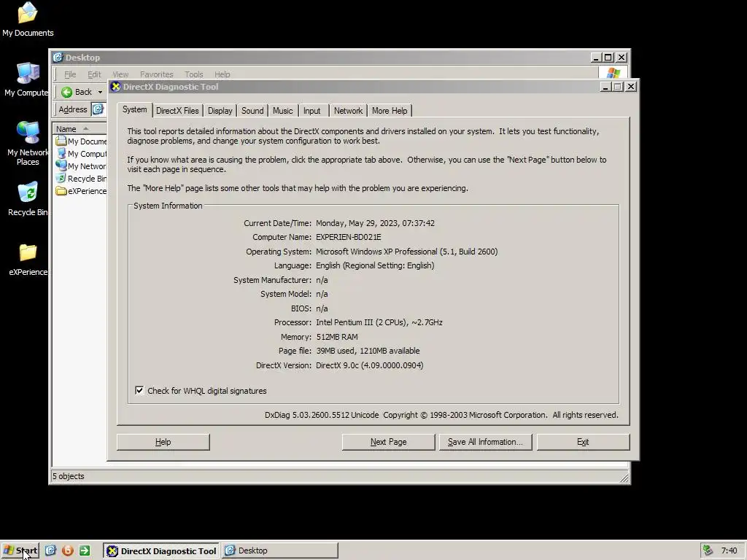Screen dimensions: 747x560
Task: Open My Network Places desktop icon
Action: 28,144
